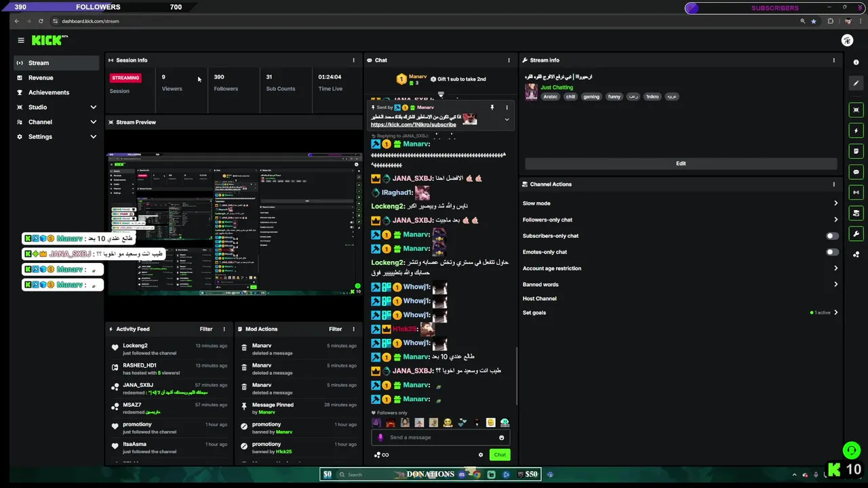The height and width of the screenshot is (488, 868).
Task: Open Channel Actions three-dot options
Action: [x=834, y=184]
